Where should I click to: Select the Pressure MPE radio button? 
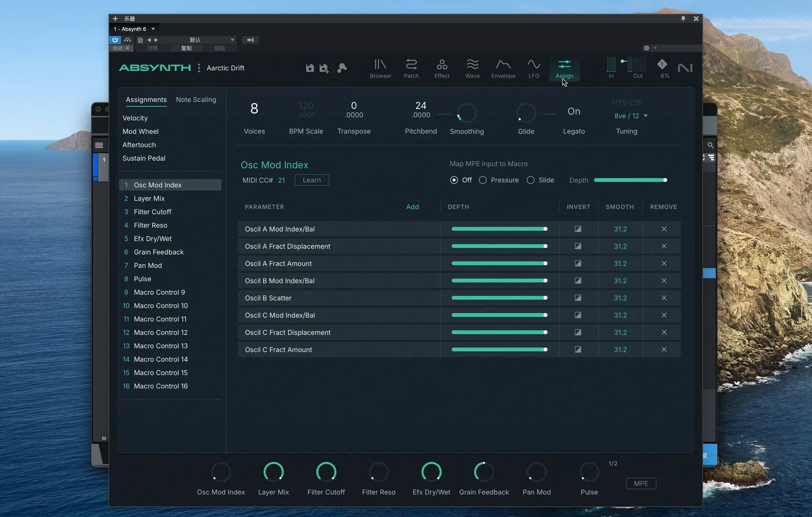[x=483, y=180]
